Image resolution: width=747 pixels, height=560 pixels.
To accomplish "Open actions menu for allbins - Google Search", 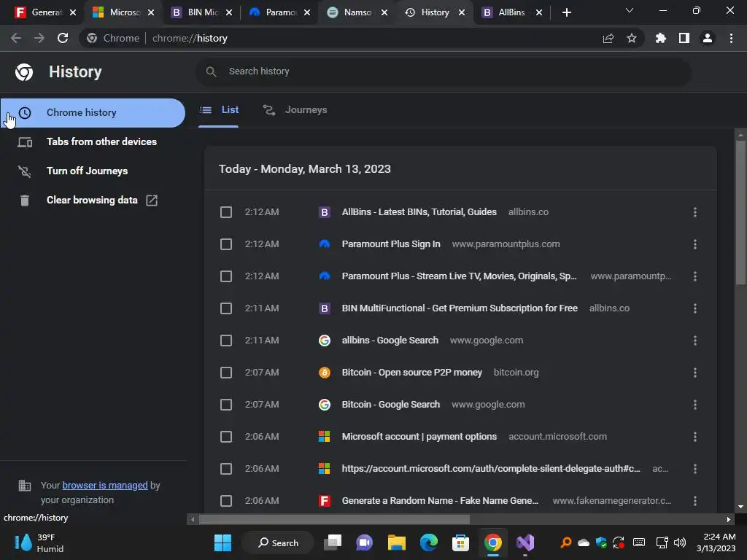I will point(695,341).
